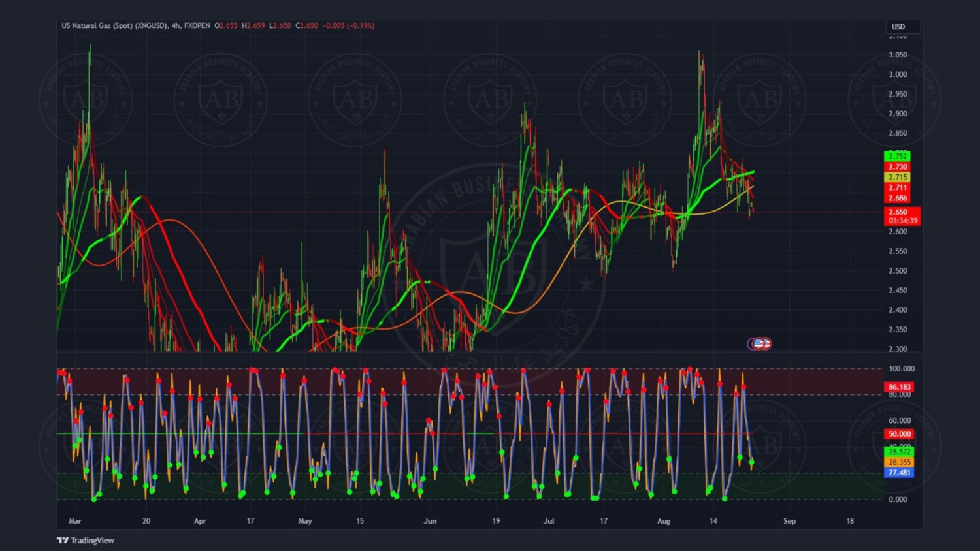Select the red 86.183 oscillator label
Image resolution: width=980 pixels, height=551 pixels.
pos(899,387)
